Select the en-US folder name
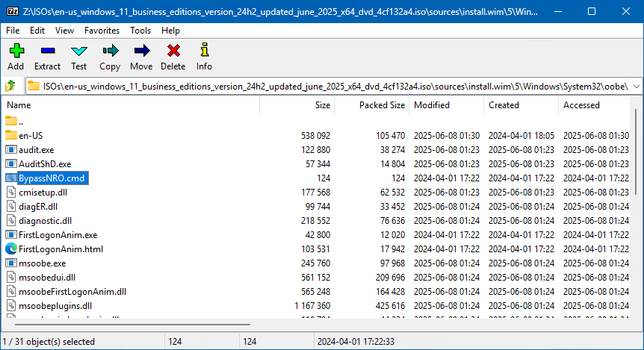 [31, 135]
